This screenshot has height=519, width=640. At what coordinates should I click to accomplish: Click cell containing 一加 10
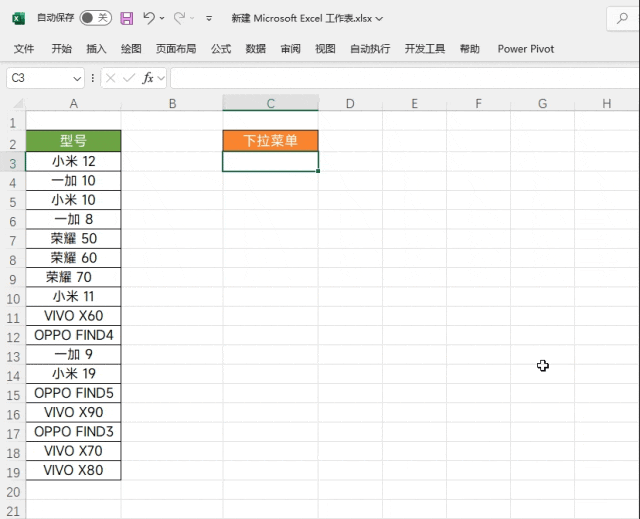pyautogui.click(x=73, y=181)
